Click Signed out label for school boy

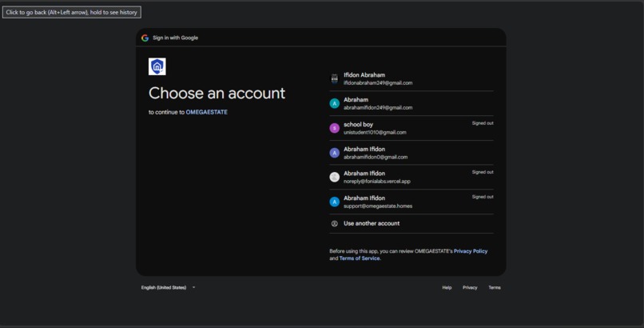(x=483, y=123)
